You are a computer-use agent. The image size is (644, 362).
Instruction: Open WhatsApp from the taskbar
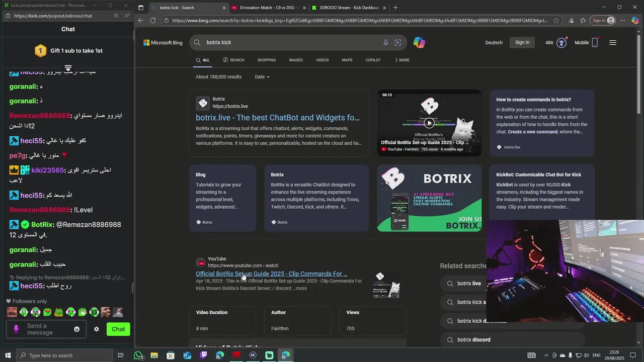tap(138, 355)
